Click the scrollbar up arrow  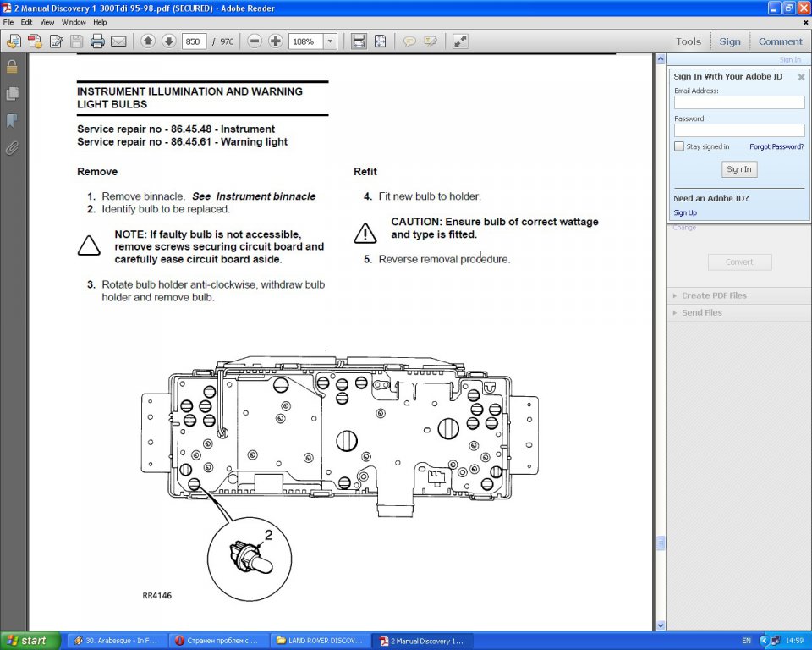pos(661,59)
